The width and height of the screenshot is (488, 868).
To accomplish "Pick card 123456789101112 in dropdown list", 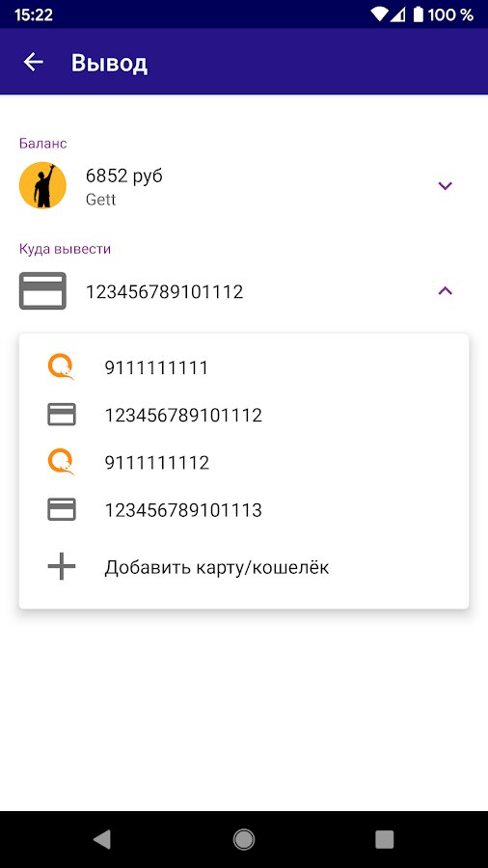I will coord(244,415).
